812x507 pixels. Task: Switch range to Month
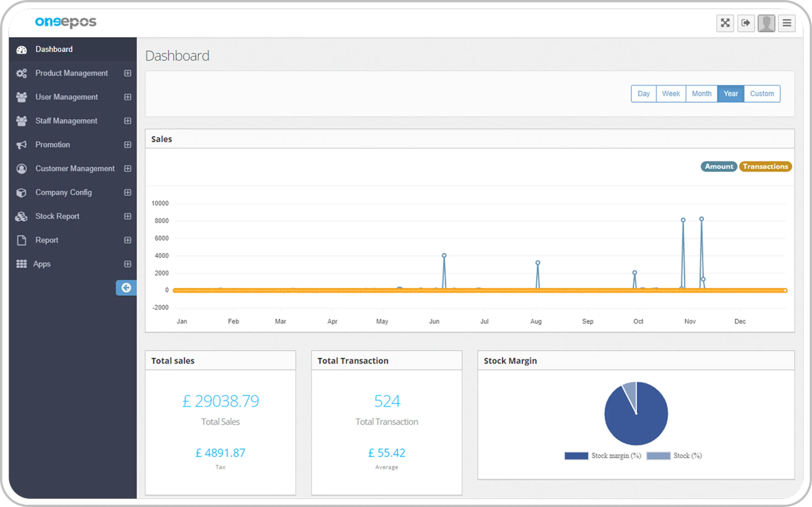pyautogui.click(x=701, y=94)
